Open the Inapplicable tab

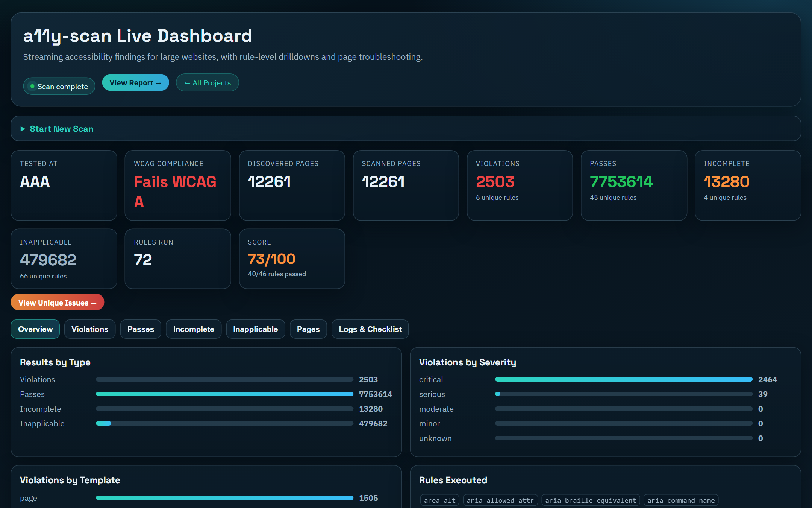click(x=256, y=329)
